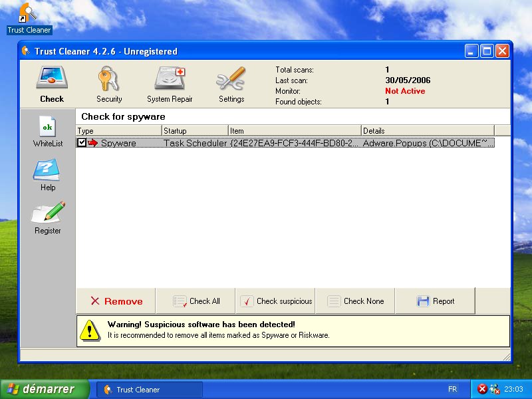Screen dimensions: 532x399
Task: Click the FR language indicator
Action: tap(452, 389)
